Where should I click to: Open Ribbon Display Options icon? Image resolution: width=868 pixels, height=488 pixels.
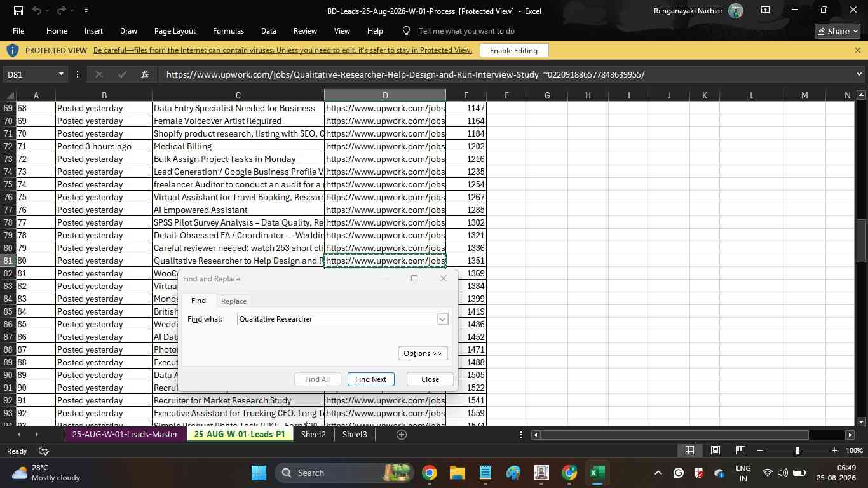pyautogui.click(x=765, y=10)
